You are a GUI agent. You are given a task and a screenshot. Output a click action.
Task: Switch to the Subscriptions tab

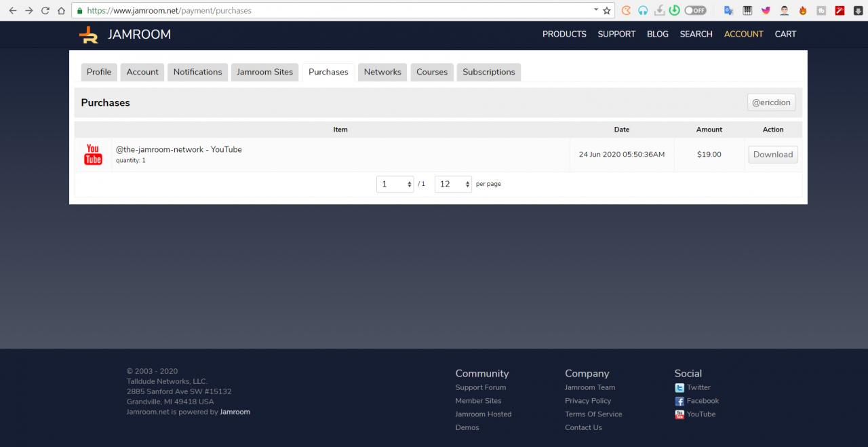488,72
